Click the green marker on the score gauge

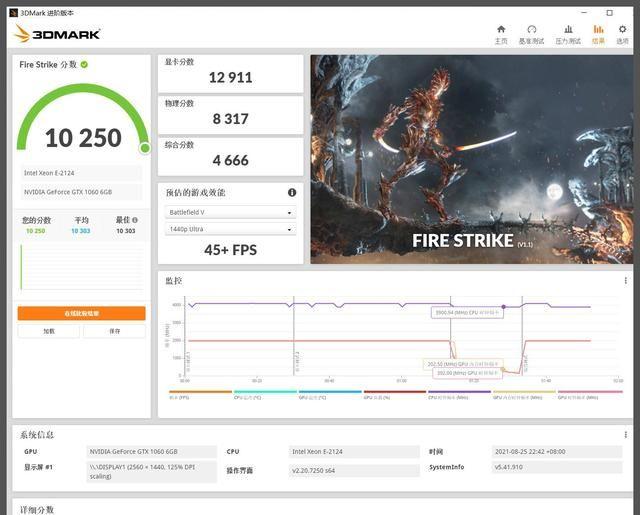point(144,148)
